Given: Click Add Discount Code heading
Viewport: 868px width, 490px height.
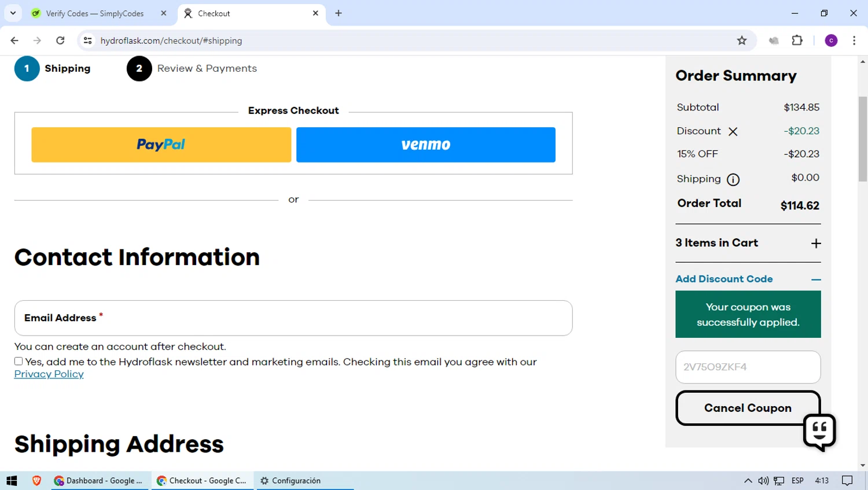Looking at the screenshot, I should [724, 279].
